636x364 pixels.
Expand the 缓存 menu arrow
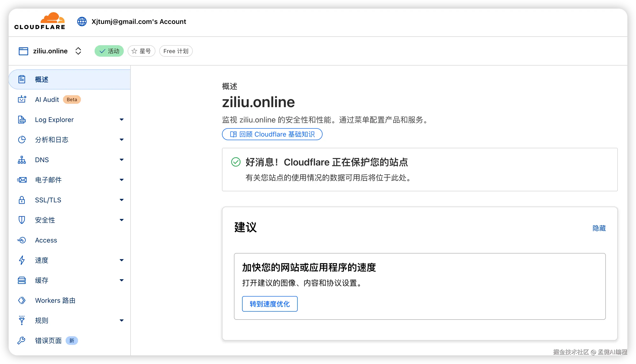tap(122, 280)
